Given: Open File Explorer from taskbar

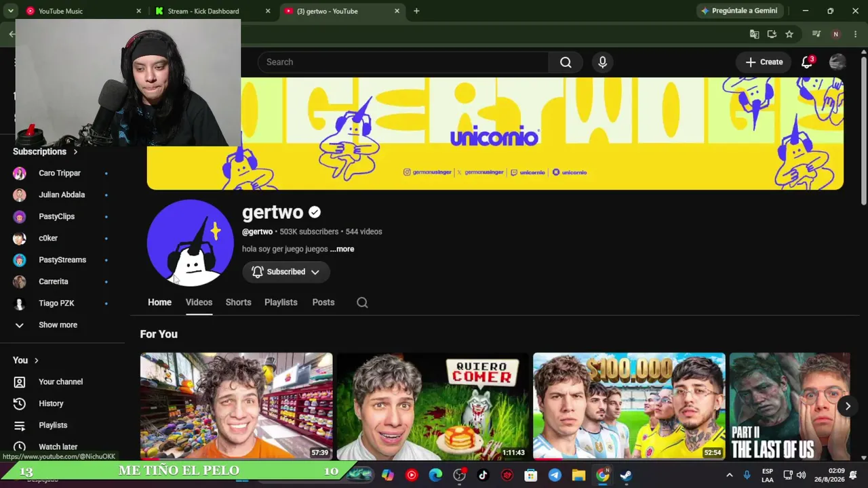Looking at the screenshot, I should pos(578,475).
